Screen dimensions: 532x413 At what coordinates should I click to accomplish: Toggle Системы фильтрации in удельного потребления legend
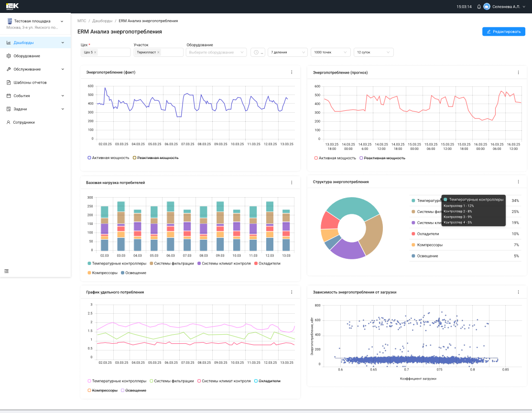pyautogui.click(x=172, y=381)
